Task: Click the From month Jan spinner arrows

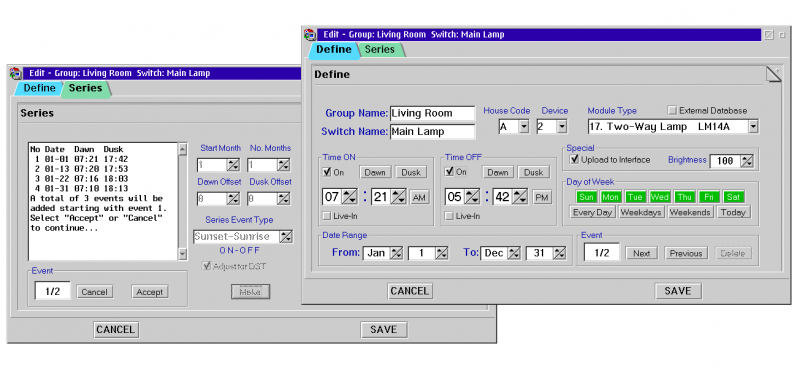Action: point(396,253)
